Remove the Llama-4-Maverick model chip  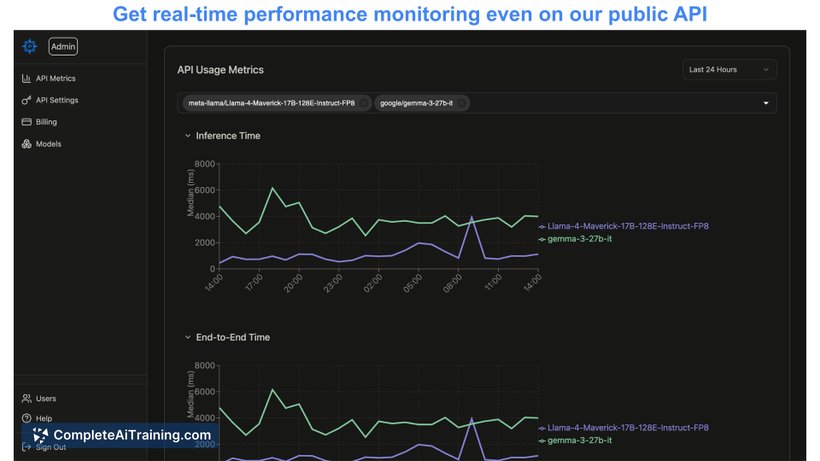pos(363,103)
